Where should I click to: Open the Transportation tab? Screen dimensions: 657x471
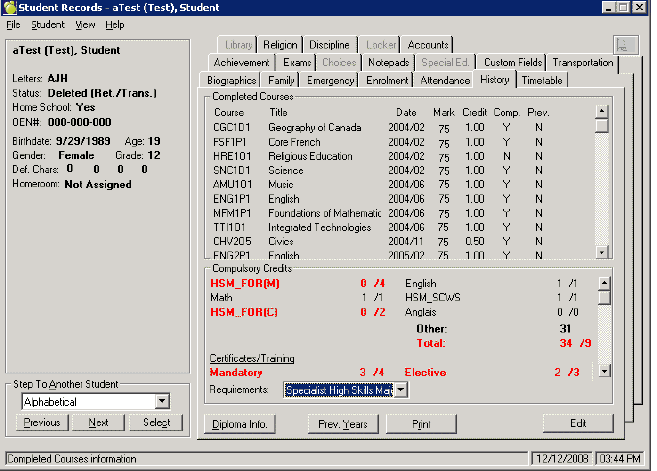pyautogui.click(x=582, y=62)
